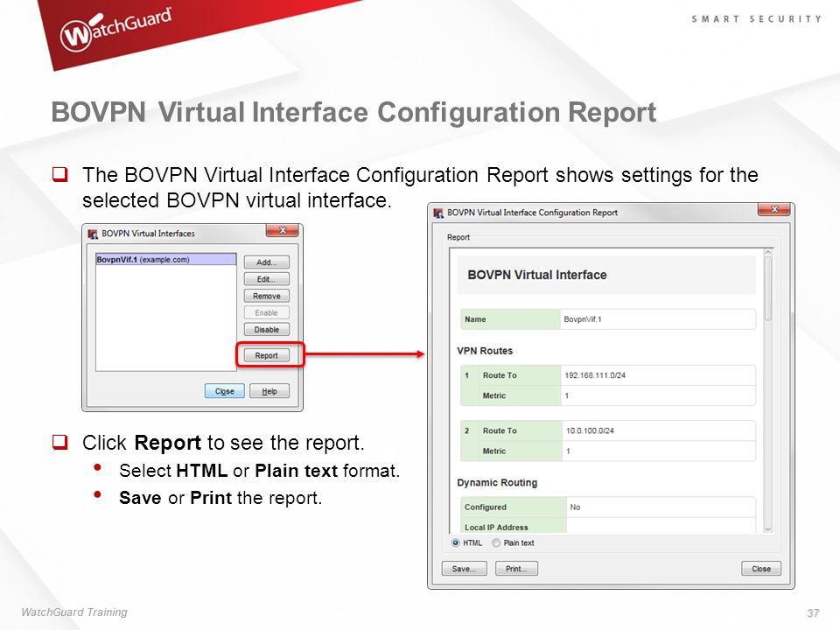Click the Disable button
Image resolution: width=840 pixels, height=630 pixels.
266,330
